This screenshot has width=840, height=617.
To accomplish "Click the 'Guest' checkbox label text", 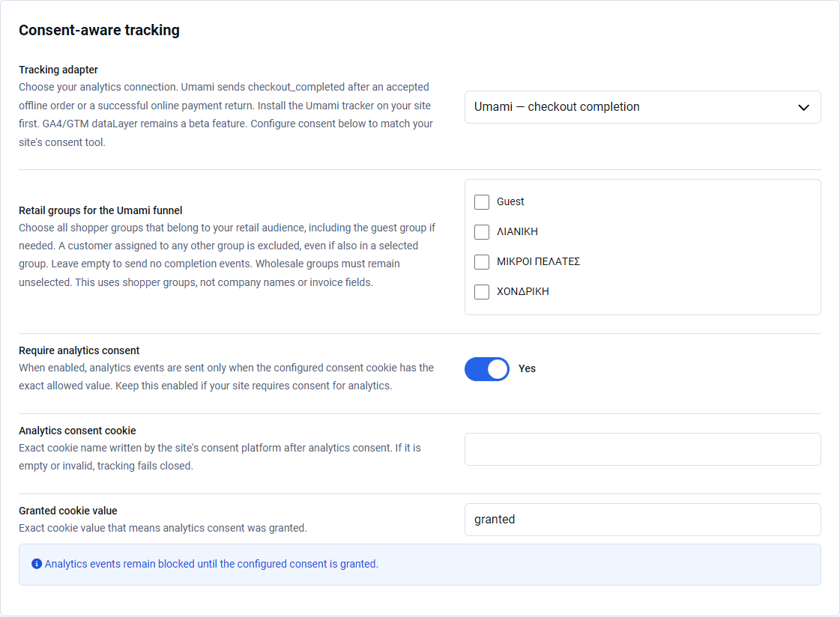I will point(510,201).
